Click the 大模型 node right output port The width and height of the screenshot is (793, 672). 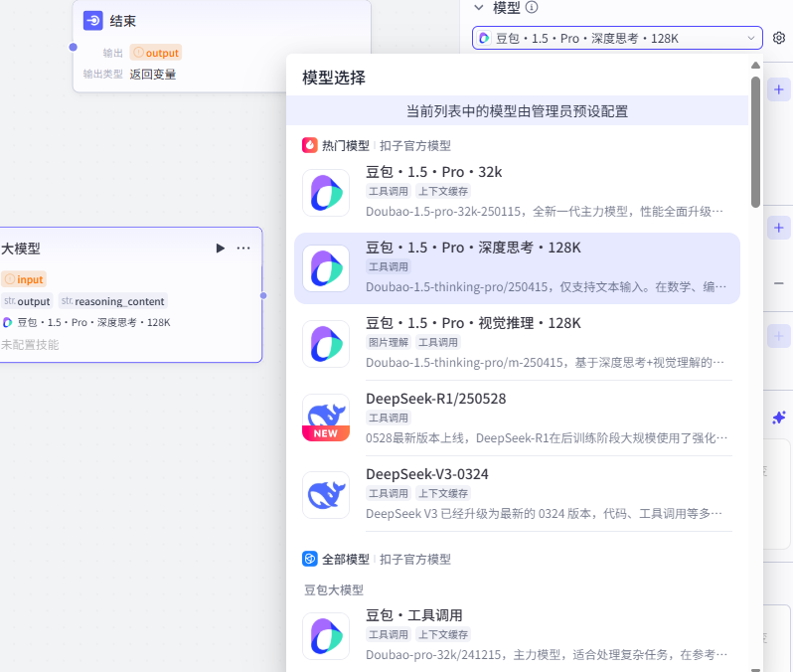(263, 295)
